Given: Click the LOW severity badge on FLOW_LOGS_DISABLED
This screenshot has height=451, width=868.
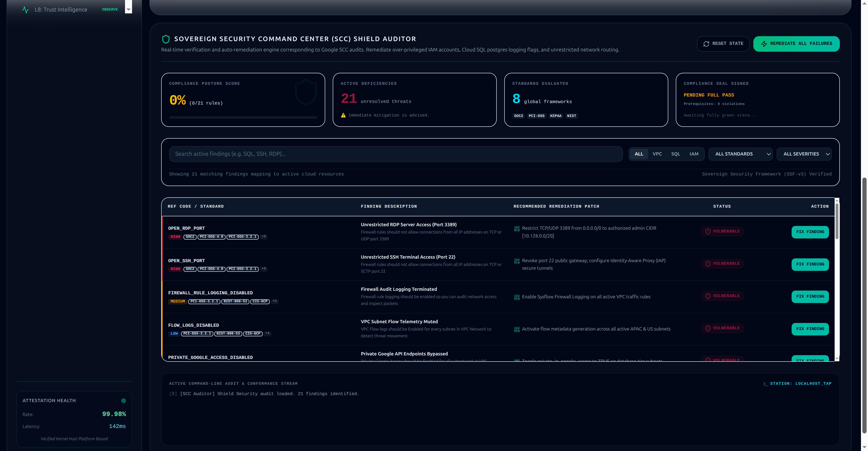Looking at the screenshot, I should tap(174, 334).
